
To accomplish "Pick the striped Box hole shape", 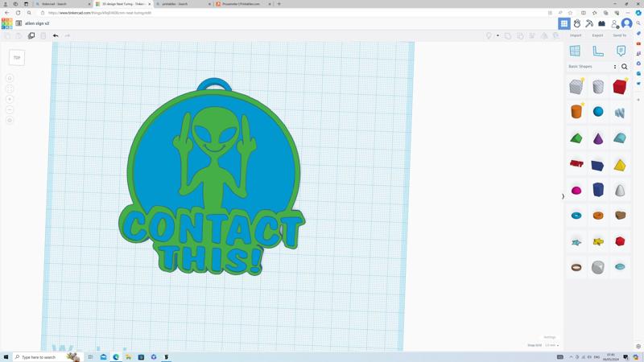I will click(x=576, y=87).
